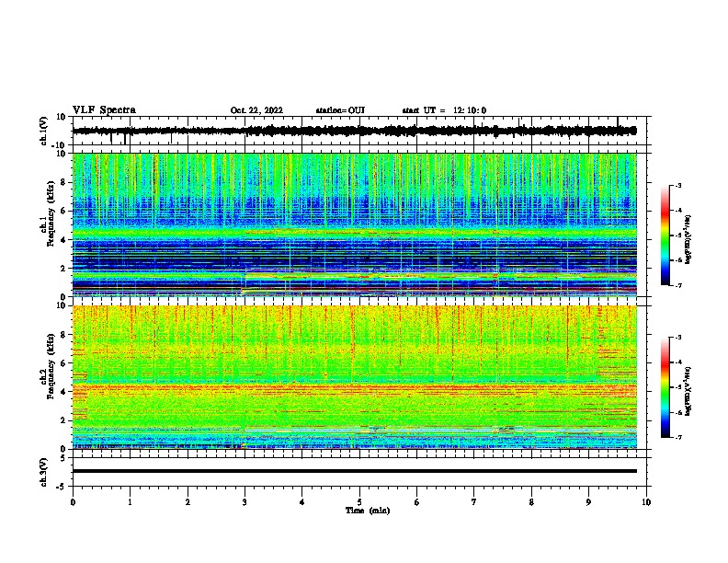Click the "start UT = 12:10:0" text
728x563 pixels.
[444, 110]
